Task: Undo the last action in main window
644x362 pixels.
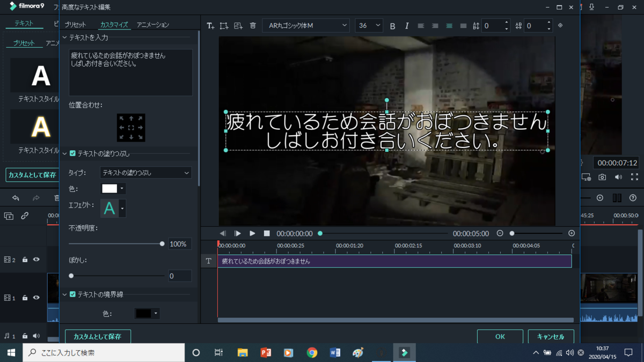Action: tap(16, 198)
